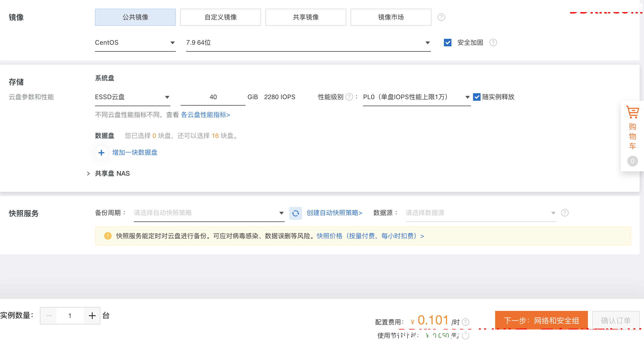Click help icon next to 配置费用 price
Screen dimensions: 644x340
(465, 322)
